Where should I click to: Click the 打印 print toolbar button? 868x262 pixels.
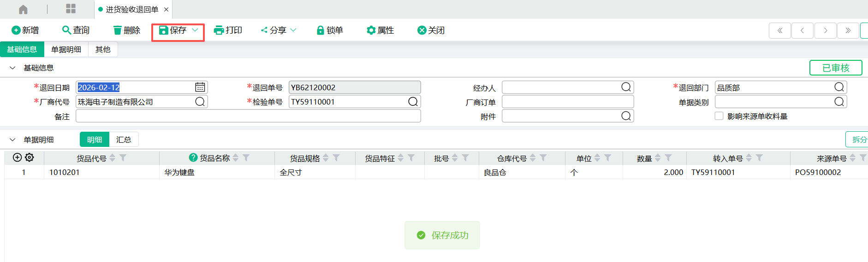point(228,30)
